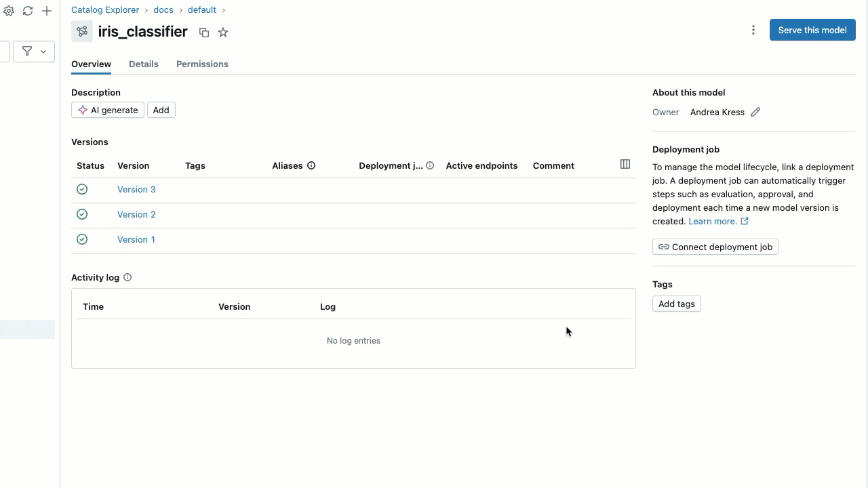
Task: Navigate to the docs breadcrumb
Action: pos(163,9)
